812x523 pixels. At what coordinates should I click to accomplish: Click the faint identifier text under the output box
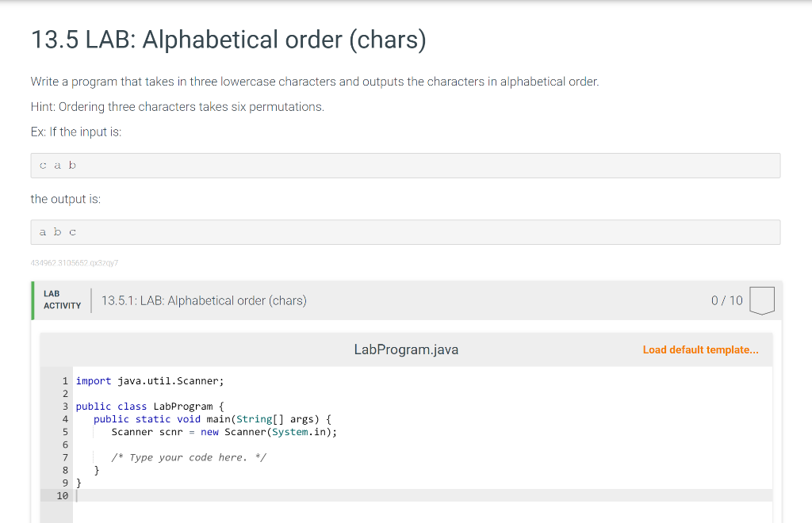coord(74,262)
